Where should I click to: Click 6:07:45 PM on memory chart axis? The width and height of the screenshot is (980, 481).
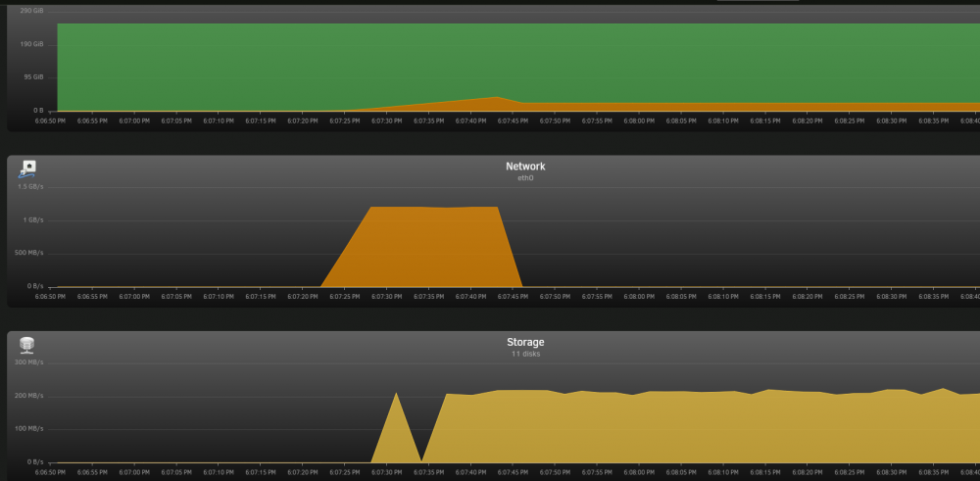(512, 121)
